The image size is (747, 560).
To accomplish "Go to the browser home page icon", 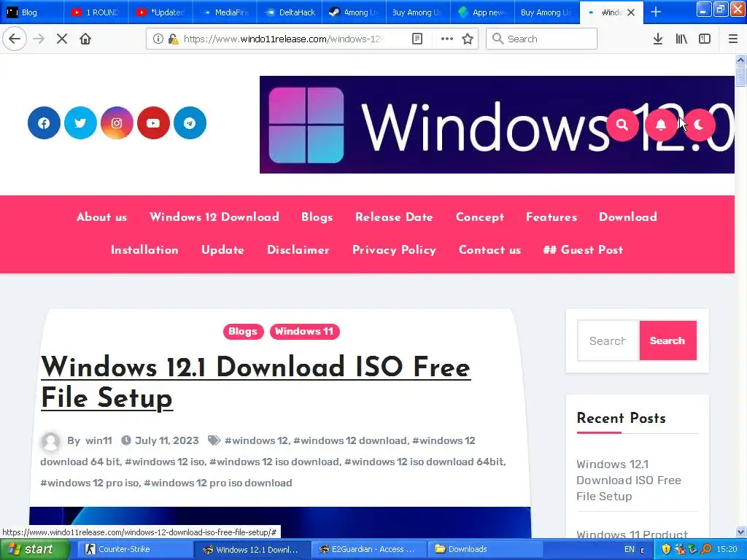I will click(85, 39).
